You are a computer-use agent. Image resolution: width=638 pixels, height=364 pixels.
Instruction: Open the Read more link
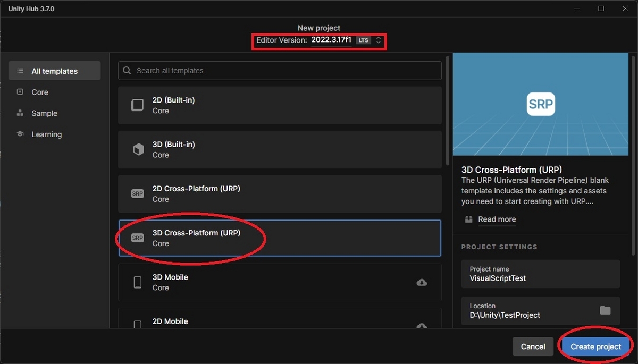(497, 219)
